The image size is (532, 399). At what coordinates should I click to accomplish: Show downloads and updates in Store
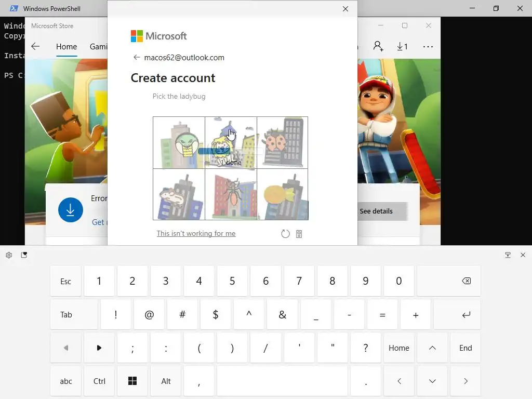pyautogui.click(x=403, y=46)
